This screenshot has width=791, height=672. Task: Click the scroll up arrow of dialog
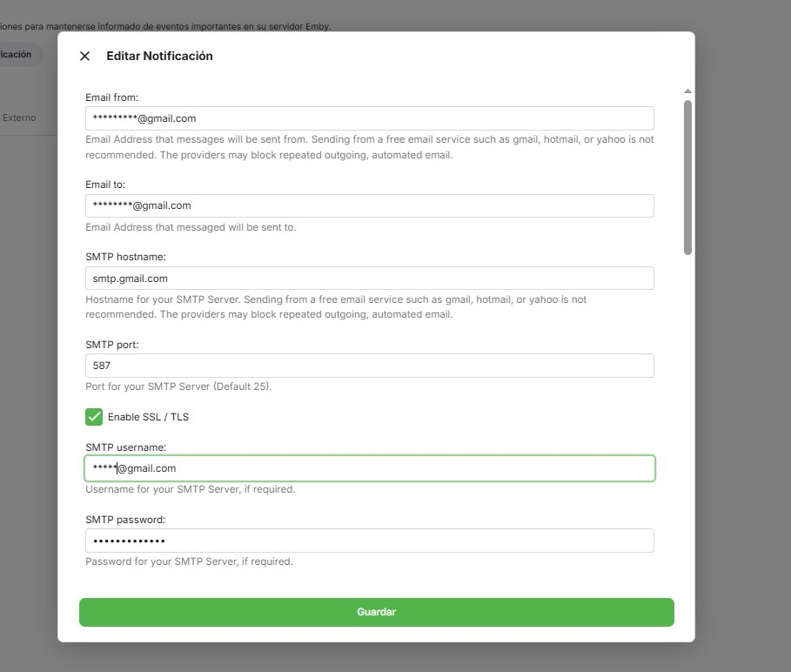687,91
